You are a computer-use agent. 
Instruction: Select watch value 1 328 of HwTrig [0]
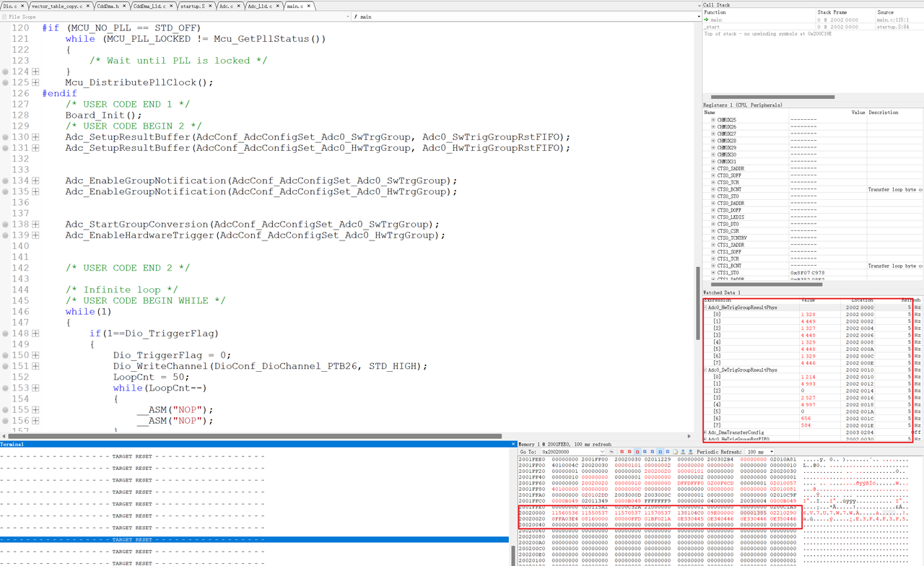[808, 314]
